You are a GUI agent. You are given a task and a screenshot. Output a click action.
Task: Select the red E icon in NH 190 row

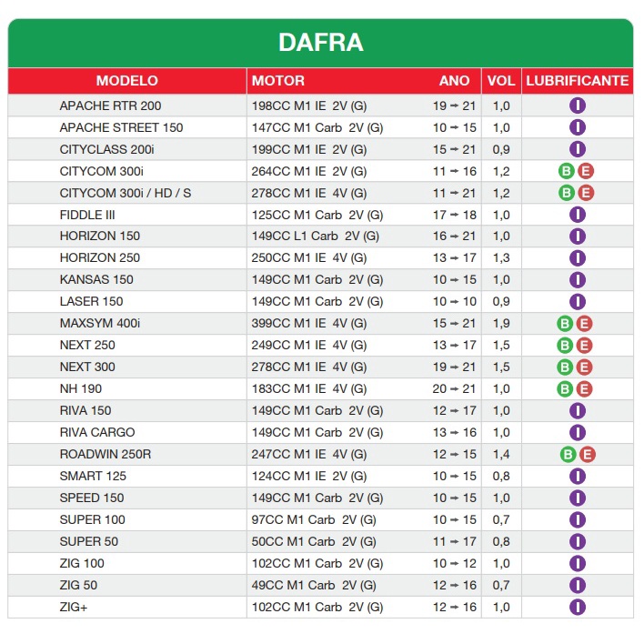tap(585, 389)
